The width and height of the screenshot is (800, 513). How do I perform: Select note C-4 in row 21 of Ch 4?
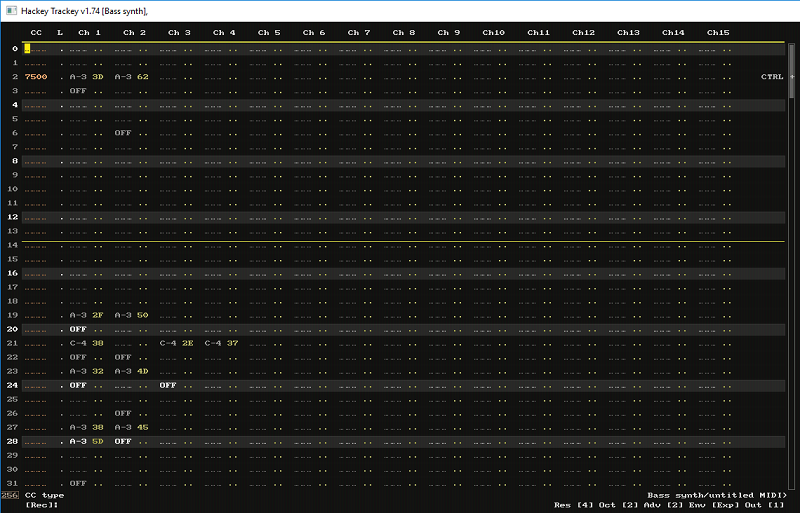pos(213,343)
